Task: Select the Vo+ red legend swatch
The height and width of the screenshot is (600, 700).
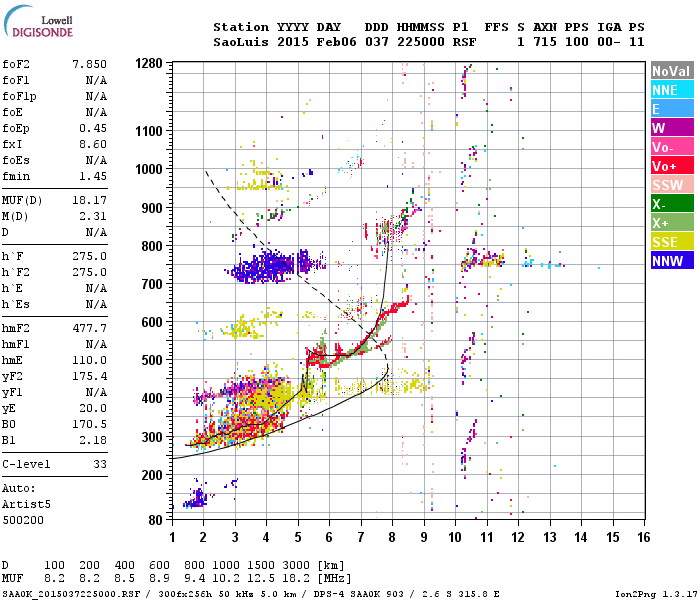Action: 672,166
